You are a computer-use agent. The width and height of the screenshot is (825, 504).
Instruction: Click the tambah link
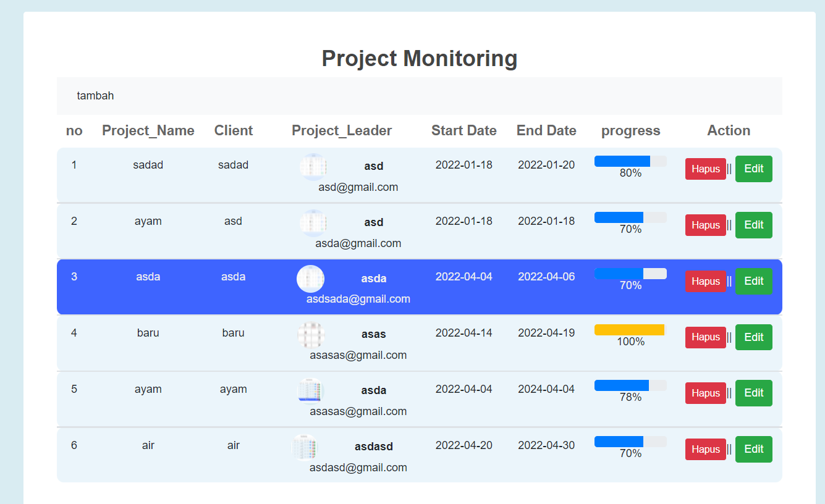pyautogui.click(x=95, y=96)
